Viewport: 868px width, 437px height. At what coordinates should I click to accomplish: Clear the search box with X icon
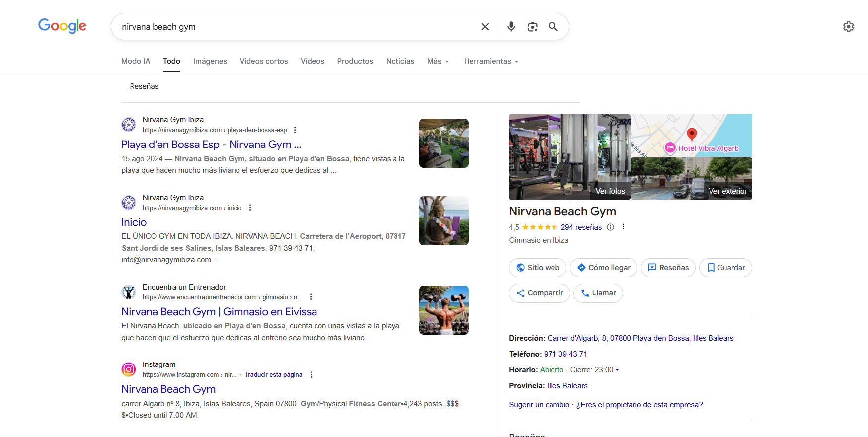coord(485,27)
